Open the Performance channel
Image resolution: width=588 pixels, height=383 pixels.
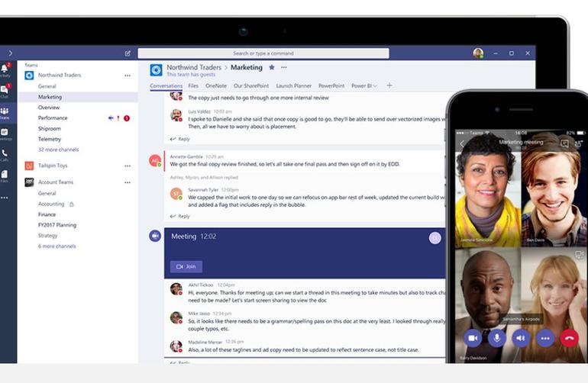tap(53, 118)
